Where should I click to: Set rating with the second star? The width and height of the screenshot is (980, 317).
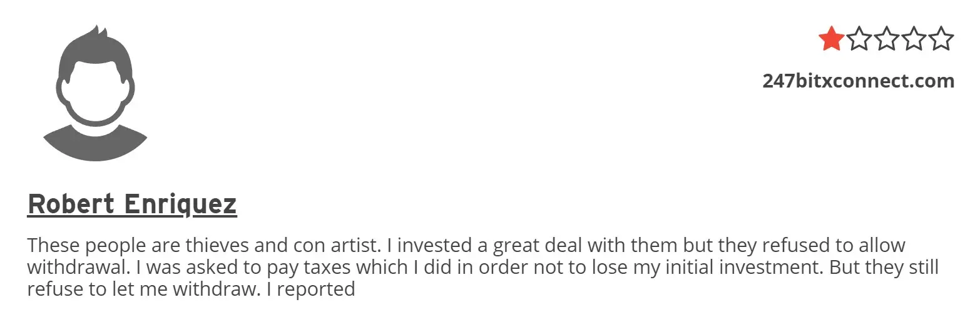coord(859,39)
